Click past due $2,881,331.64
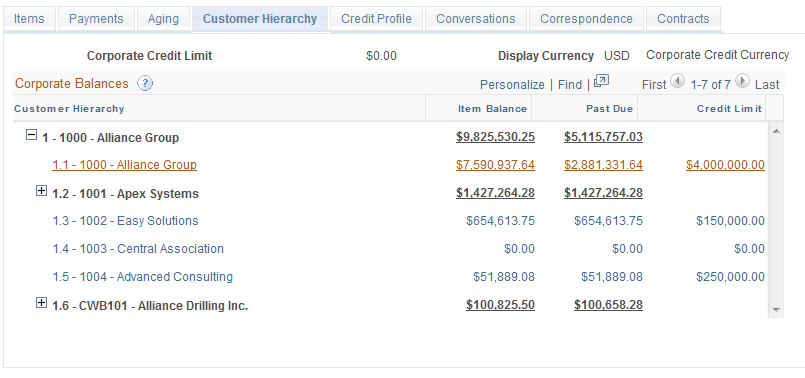 point(603,165)
